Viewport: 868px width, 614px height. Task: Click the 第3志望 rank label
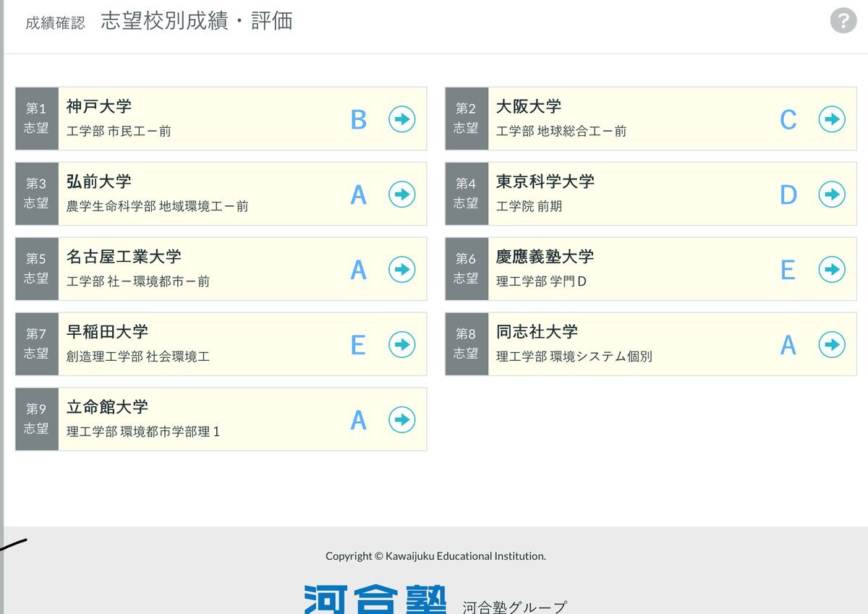(36, 194)
